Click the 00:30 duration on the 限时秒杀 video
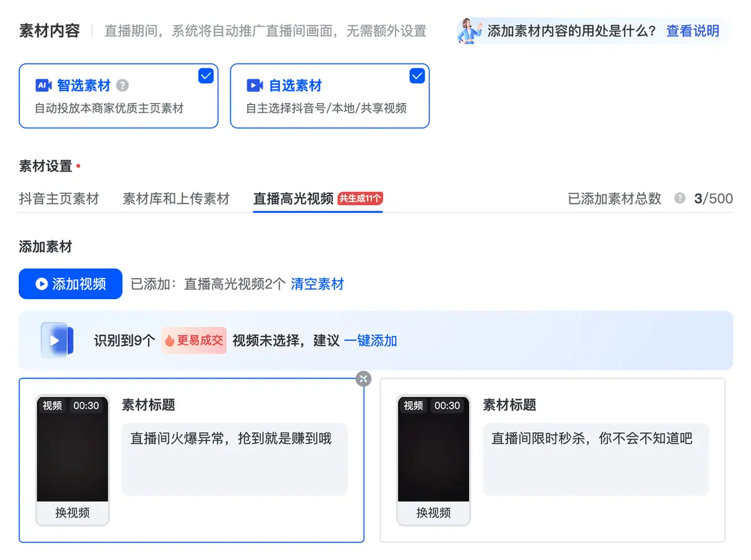751x560 pixels. (x=447, y=405)
